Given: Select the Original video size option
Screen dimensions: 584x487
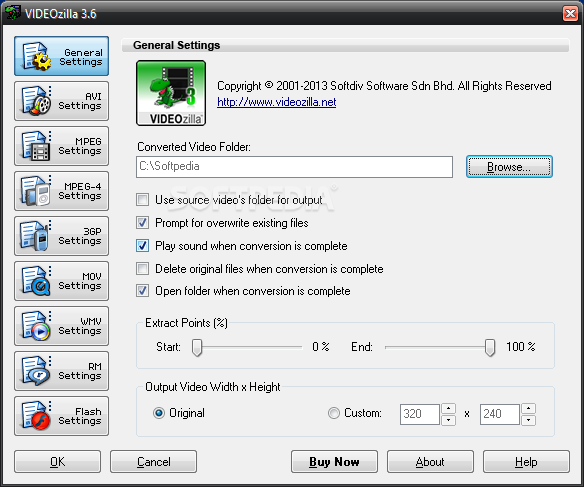Looking at the screenshot, I should (x=159, y=413).
